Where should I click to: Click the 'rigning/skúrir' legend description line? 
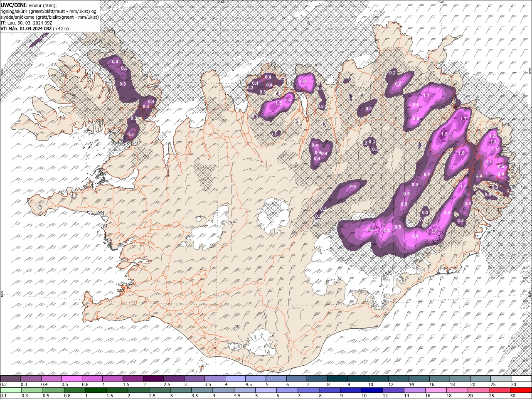[49, 11]
